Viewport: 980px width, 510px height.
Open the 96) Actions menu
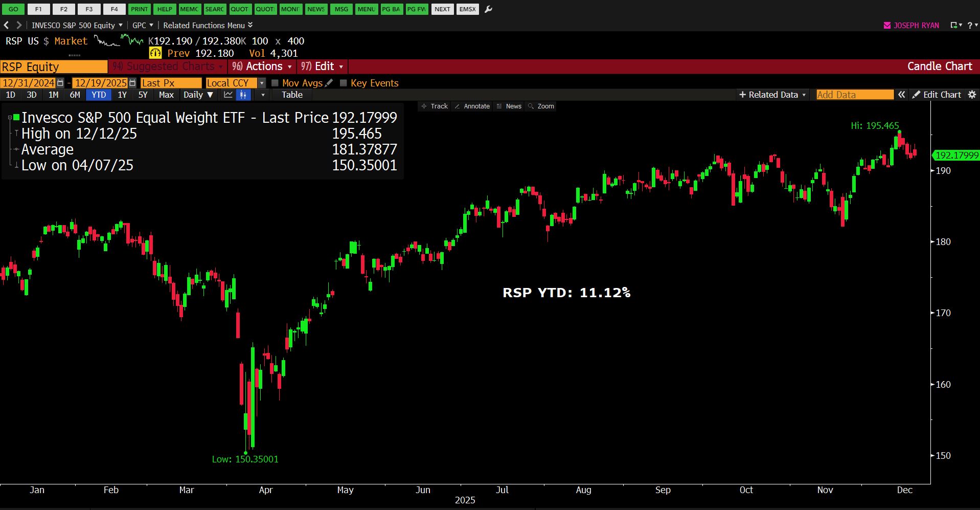pyautogui.click(x=262, y=66)
